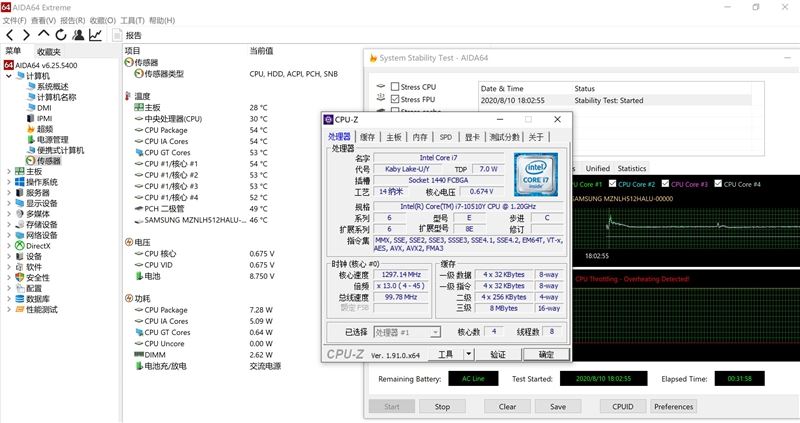Select 计算机名称 in the tree
The width and height of the screenshot is (800, 423).
[57, 97]
